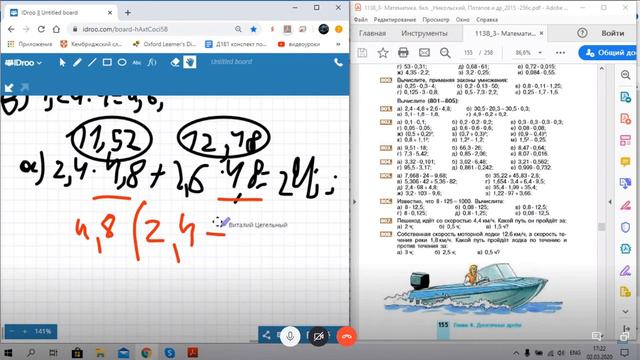640x360 pixels.
Task: Click the Chrome home button
Action: (x=56, y=29)
